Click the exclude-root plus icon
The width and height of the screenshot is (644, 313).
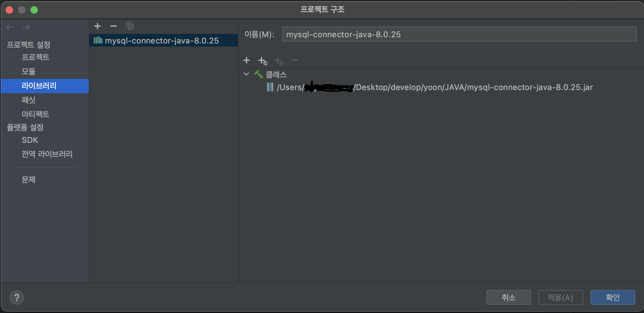tap(279, 61)
